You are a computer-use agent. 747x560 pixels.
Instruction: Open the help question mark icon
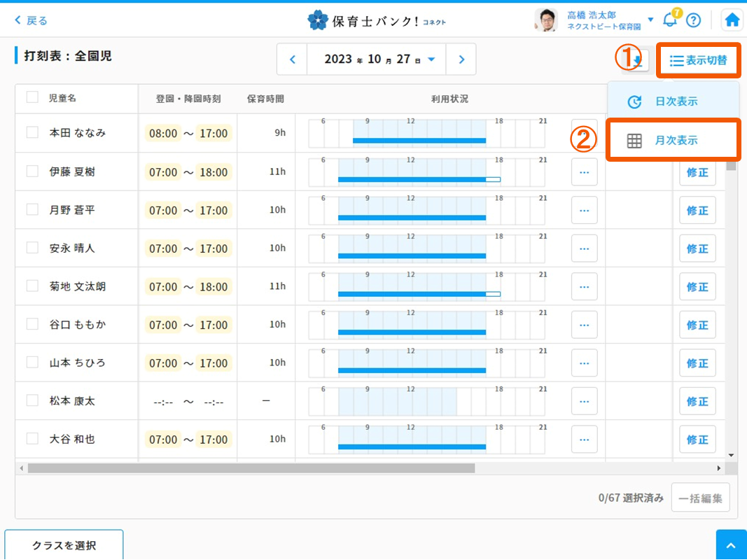tap(693, 20)
